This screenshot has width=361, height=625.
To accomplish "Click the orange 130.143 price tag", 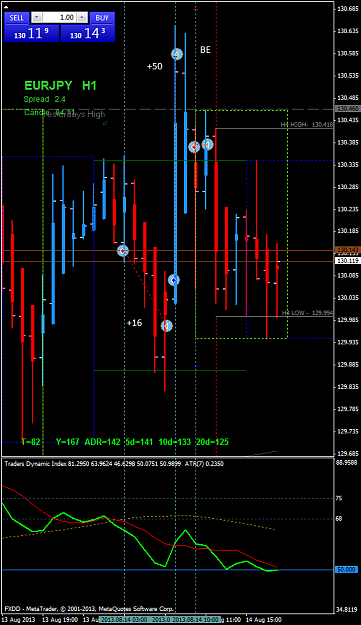I will pyautogui.click(x=348, y=250).
